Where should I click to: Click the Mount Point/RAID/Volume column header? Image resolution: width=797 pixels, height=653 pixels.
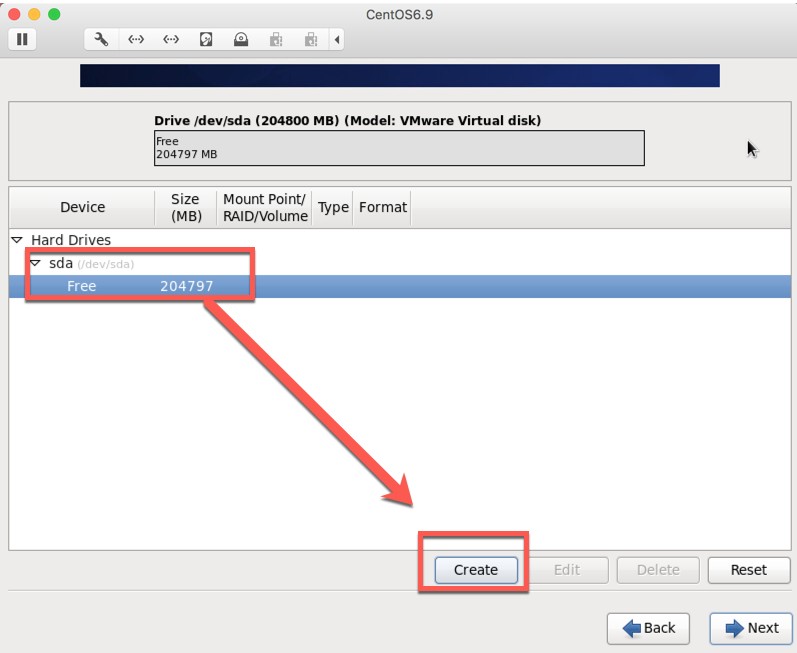click(265, 207)
